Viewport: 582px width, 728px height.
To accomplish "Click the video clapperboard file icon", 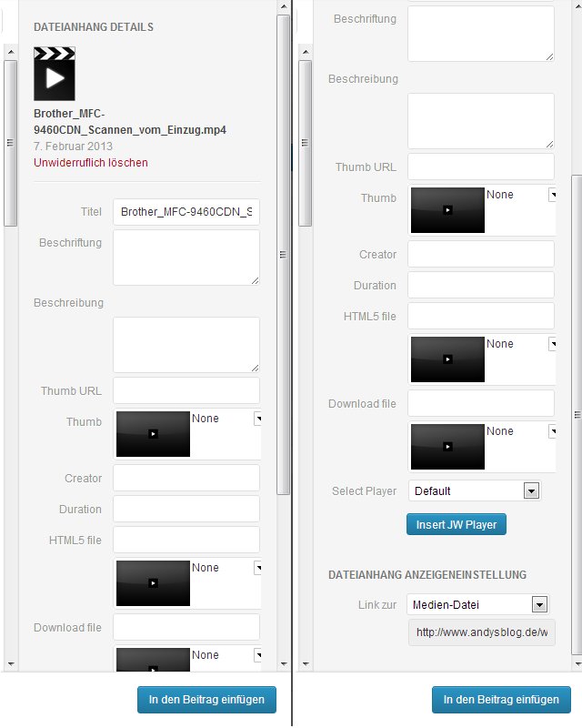I will coord(54,74).
